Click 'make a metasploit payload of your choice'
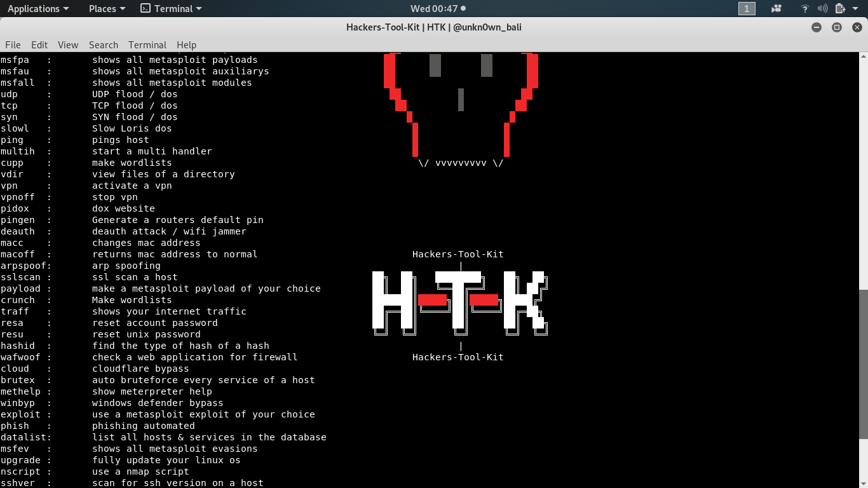868x488 pixels. [x=207, y=288]
